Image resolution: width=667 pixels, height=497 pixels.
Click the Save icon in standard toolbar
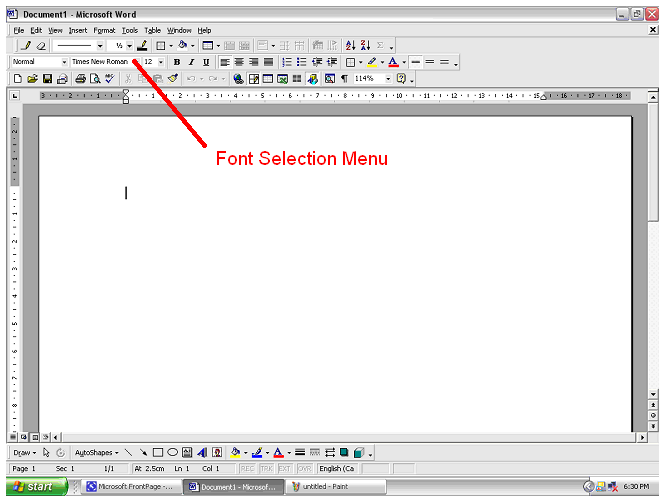pyautogui.click(x=47, y=78)
